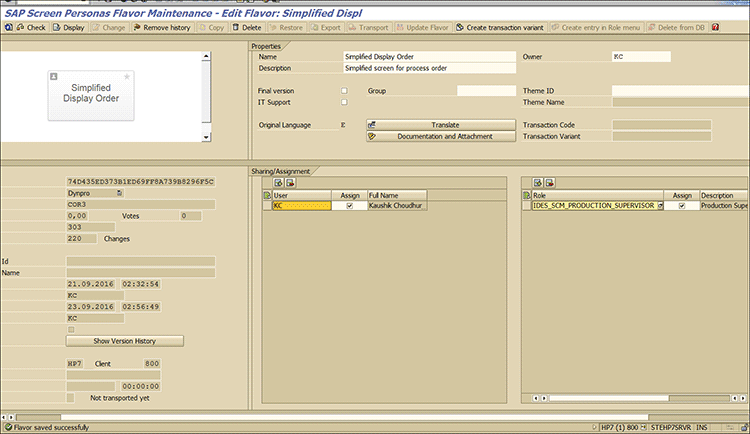The height and width of the screenshot is (434, 750).
Task: Click first icon above User table
Action: [279, 183]
